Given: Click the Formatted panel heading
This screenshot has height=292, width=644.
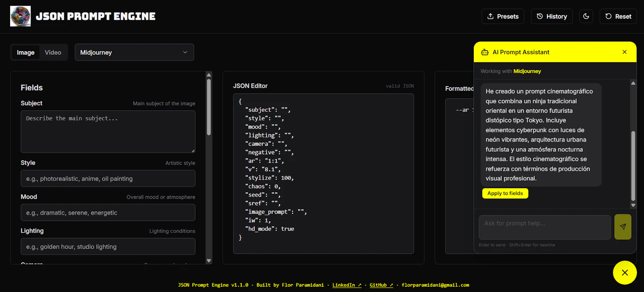Looking at the screenshot, I should tap(459, 88).
